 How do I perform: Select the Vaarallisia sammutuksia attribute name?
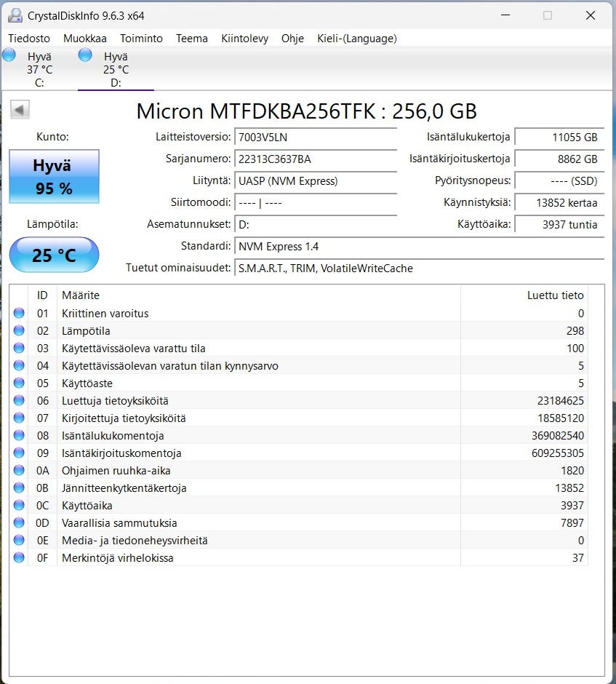pos(119,522)
